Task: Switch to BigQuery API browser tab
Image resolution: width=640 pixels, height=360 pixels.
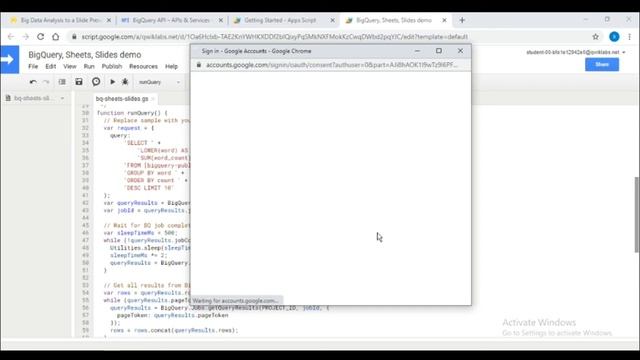Action: 170,20
